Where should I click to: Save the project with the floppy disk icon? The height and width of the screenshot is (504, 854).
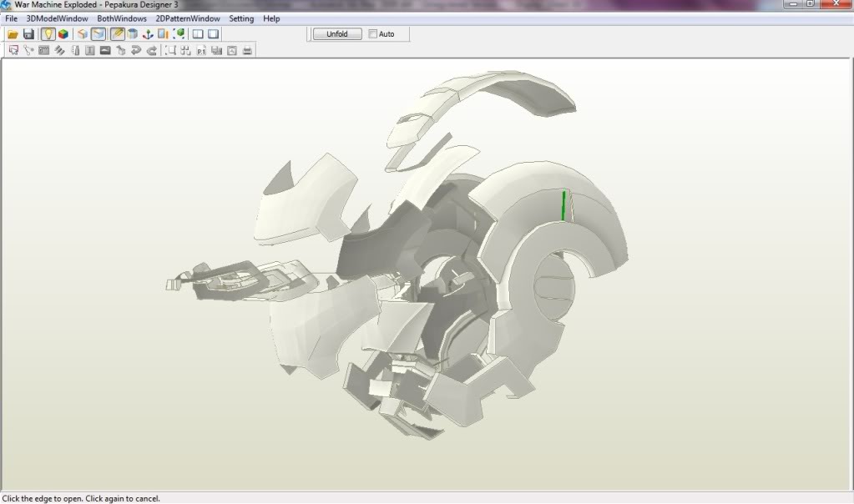[28, 34]
